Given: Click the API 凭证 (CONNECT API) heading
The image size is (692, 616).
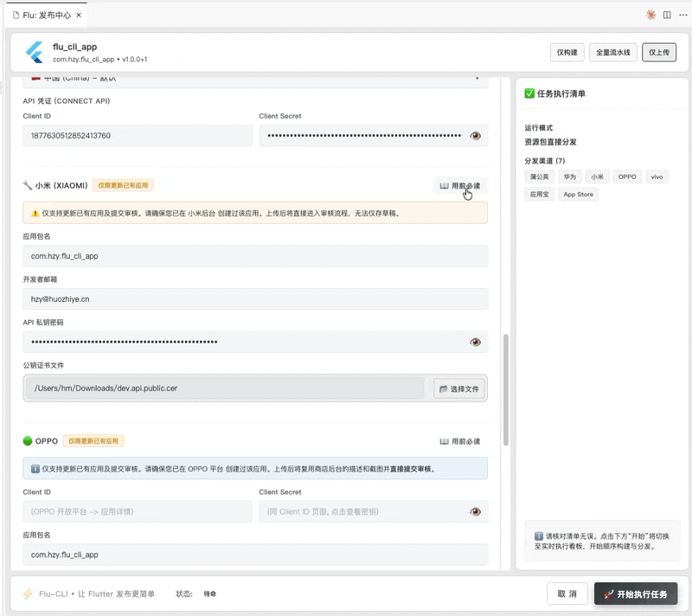Looking at the screenshot, I should pyautogui.click(x=67, y=101).
